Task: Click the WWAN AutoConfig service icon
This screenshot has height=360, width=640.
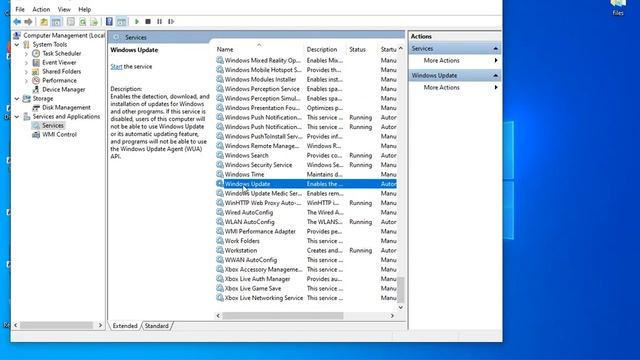Action: (220, 260)
